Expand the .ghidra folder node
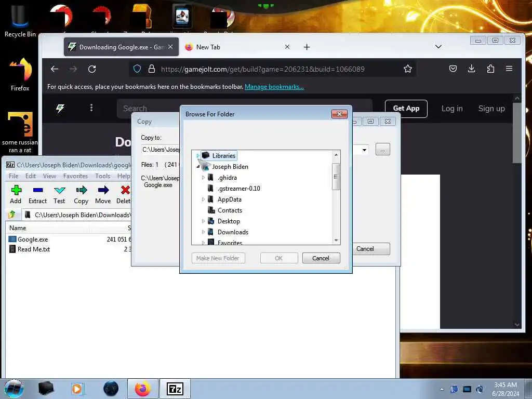 pyautogui.click(x=203, y=178)
